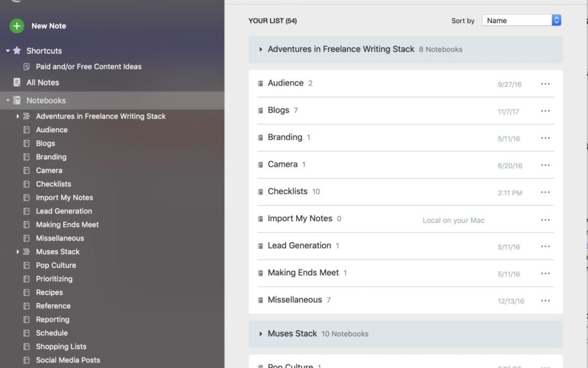Screen dimensions: 588x368
Task: Click the All Notes icon in sidebar
Action: 17,82
